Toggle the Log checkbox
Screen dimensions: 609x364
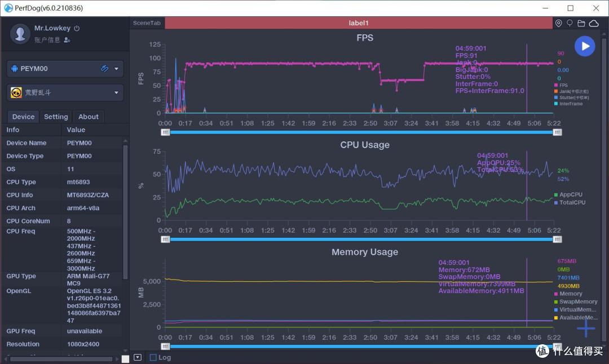(153, 357)
